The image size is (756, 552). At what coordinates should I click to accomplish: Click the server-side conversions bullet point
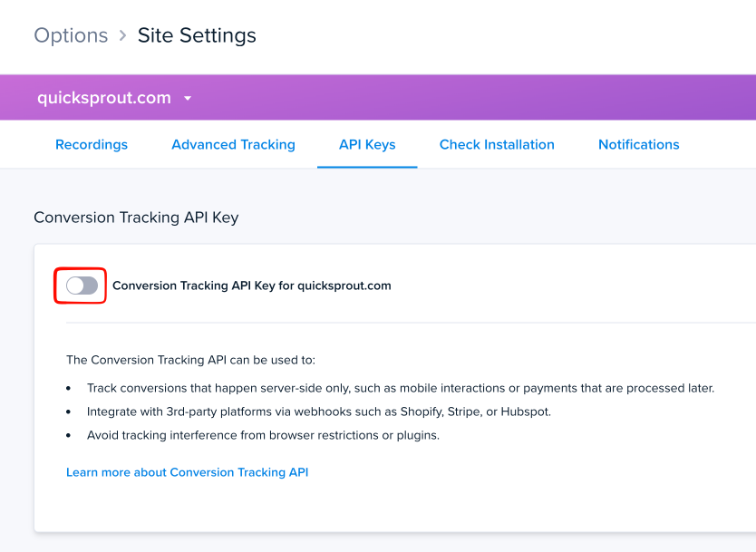[401, 388]
